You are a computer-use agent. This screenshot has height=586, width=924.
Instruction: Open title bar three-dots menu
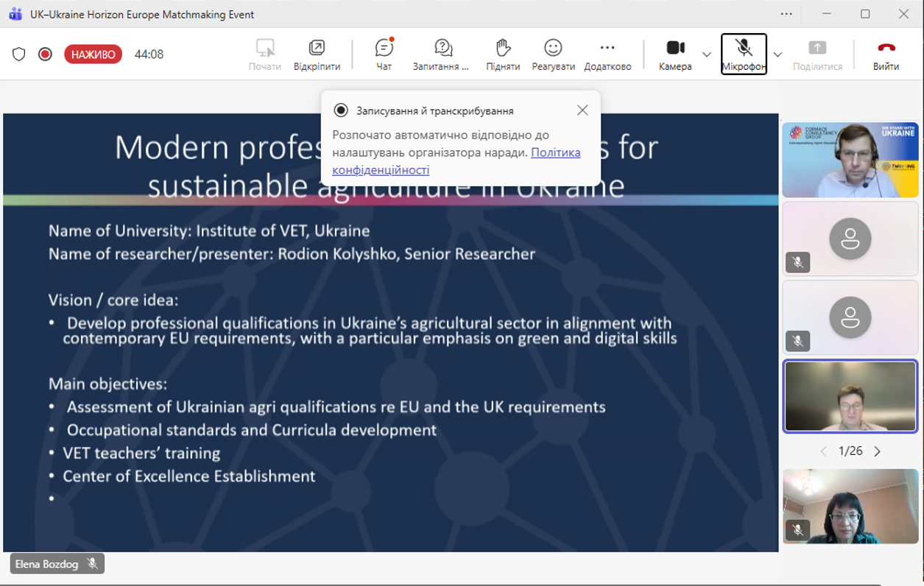coord(786,14)
